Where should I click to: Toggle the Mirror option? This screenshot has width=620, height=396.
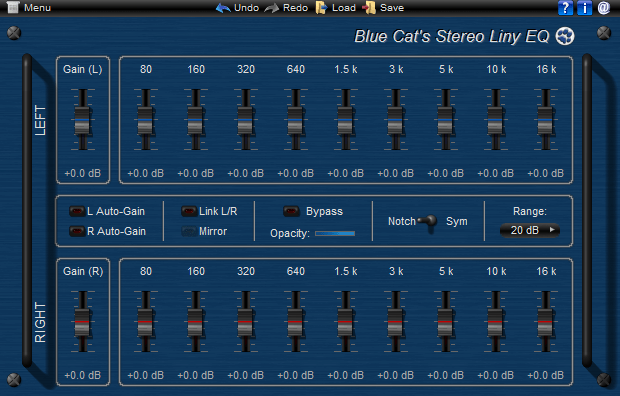point(189,231)
